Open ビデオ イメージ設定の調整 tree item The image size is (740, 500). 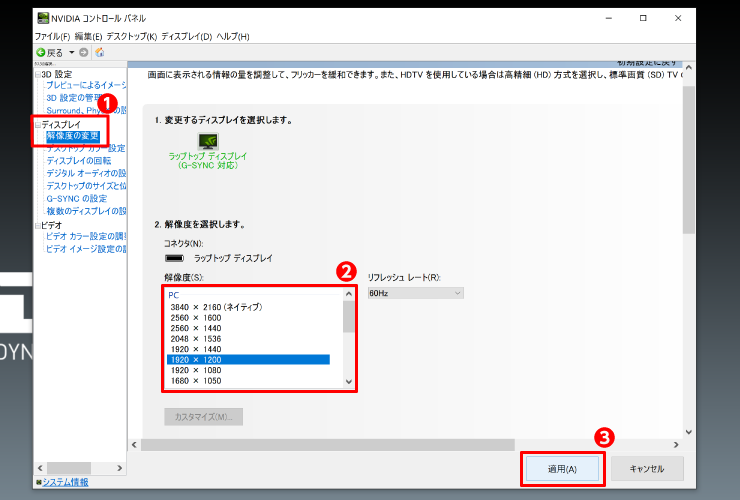click(86, 249)
